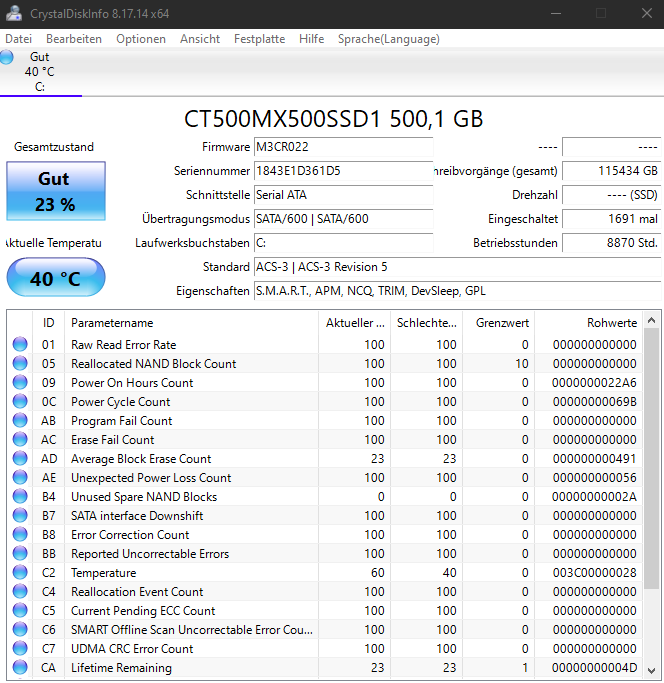
Task: Click status orb for Unused Spare NAND Blocks
Action: [20, 497]
